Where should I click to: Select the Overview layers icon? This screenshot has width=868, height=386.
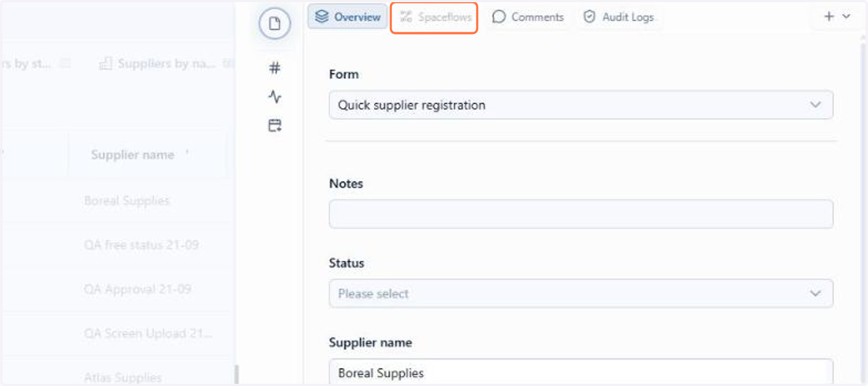tap(322, 17)
